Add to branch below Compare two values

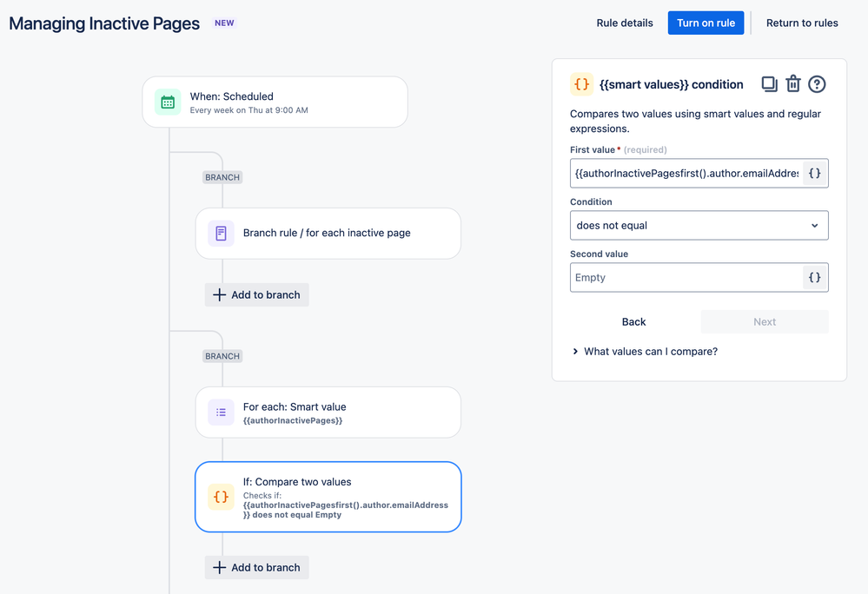pyautogui.click(x=257, y=567)
